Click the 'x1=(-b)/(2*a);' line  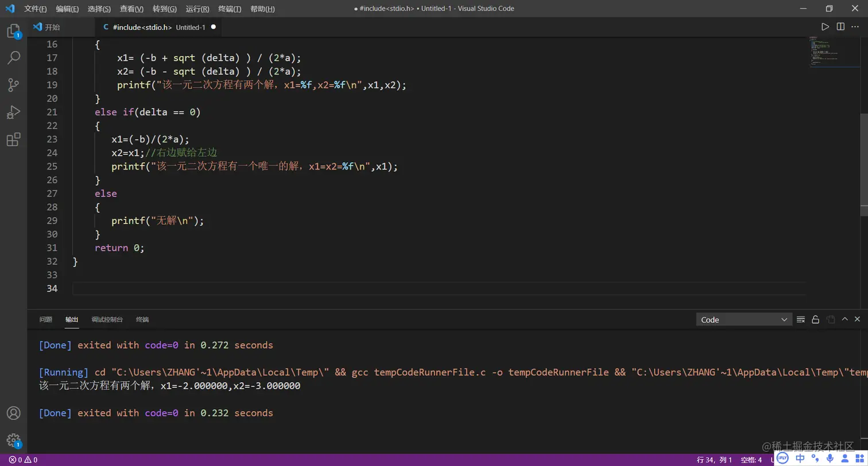[150, 139]
